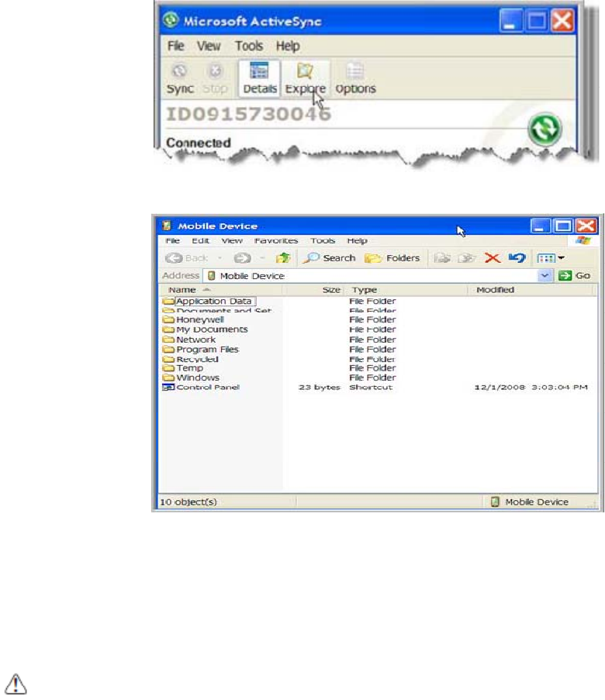Click the Stop button in ActiveSync
Viewport: 605px width, 700px height.
[x=215, y=78]
